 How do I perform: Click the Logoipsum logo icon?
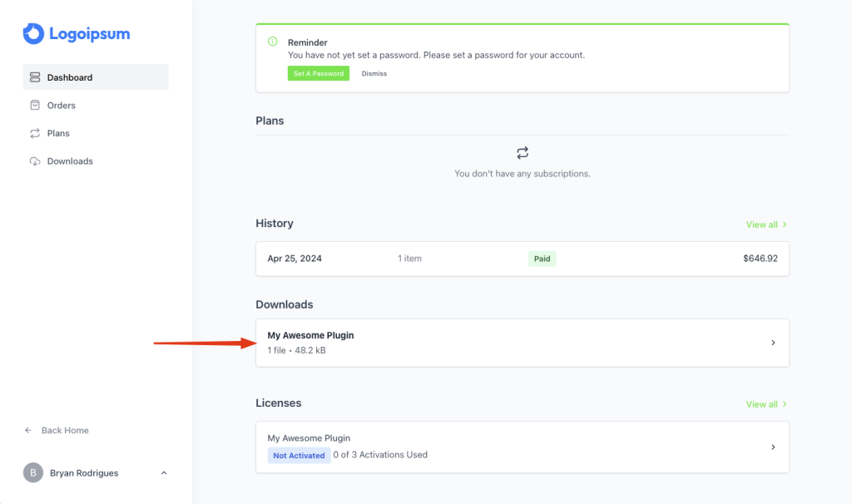click(x=33, y=33)
